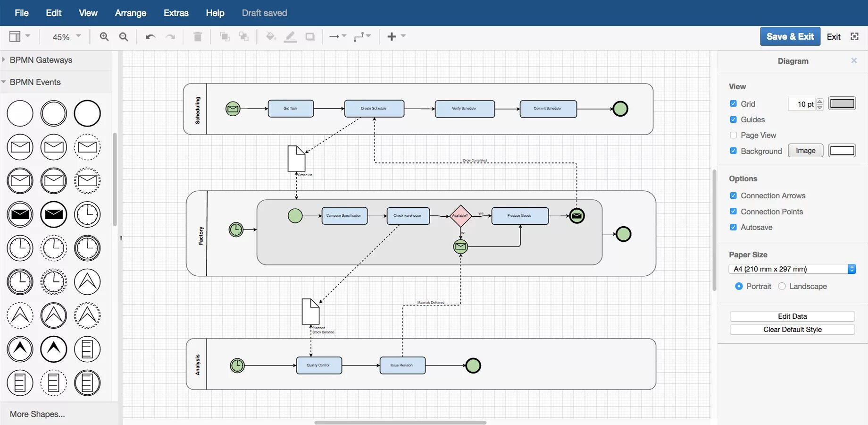
Task: Close the Diagram panel
Action: (854, 60)
